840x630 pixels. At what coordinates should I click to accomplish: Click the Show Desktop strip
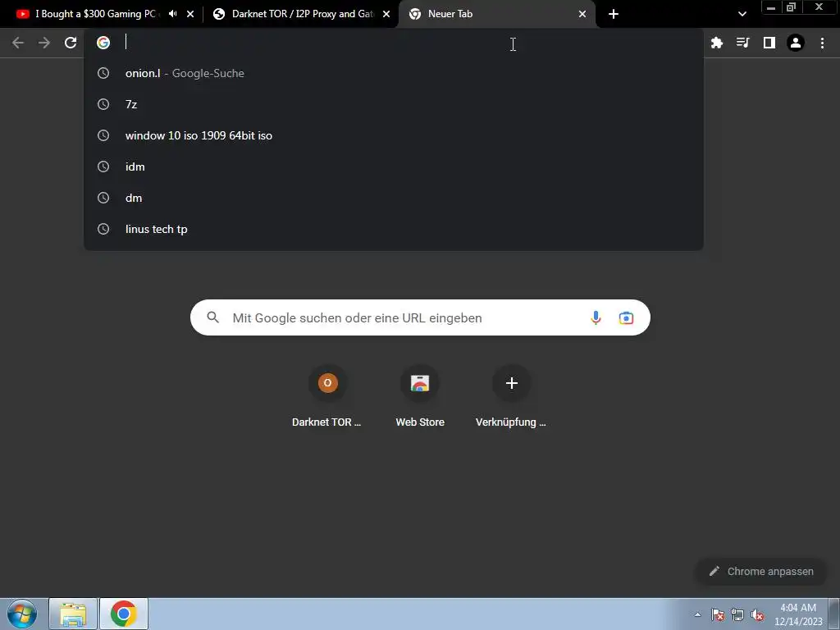pyautogui.click(x=834, y=614)
